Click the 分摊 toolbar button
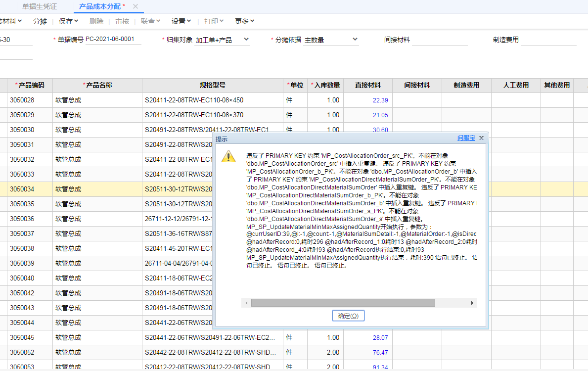The width and height of the screenshot is (588, 371). pos(40,21)
